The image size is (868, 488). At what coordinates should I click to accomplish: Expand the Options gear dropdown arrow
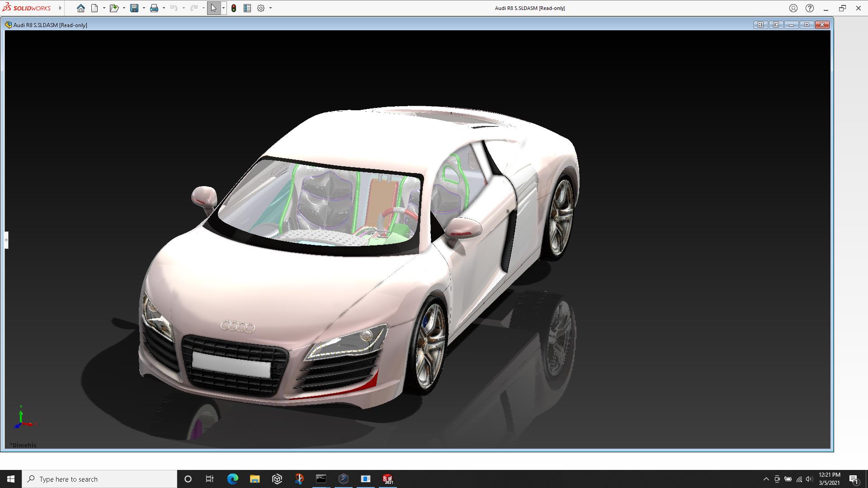pyautogui.click(x=270, y=8)
